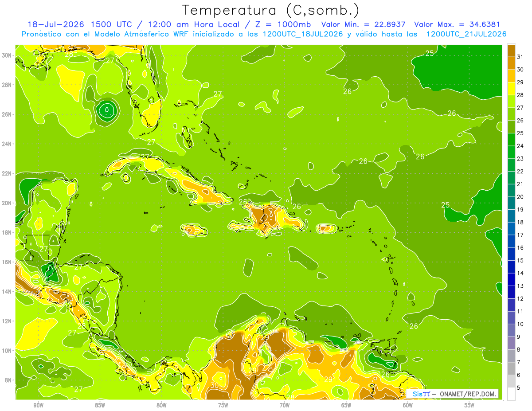532x411 pixels.
Task: Click the legend color band between 15 and 16
Action: [x=511, y=254]
